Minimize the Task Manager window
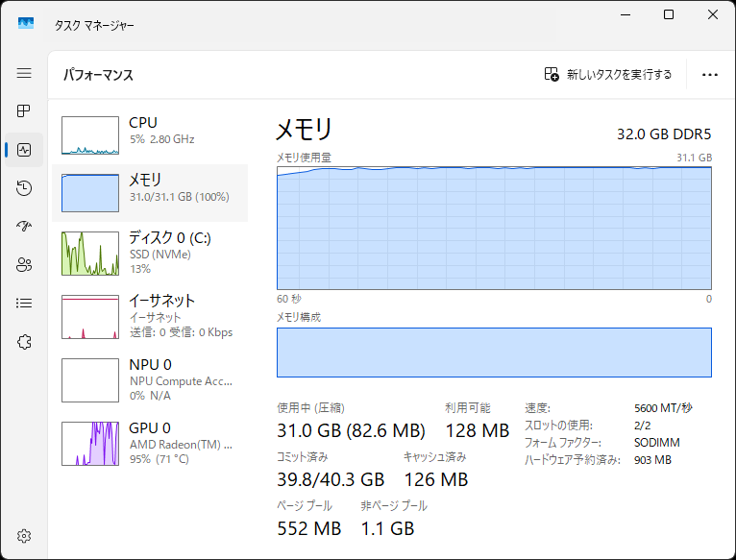The image size is (736, 560). 626,14
